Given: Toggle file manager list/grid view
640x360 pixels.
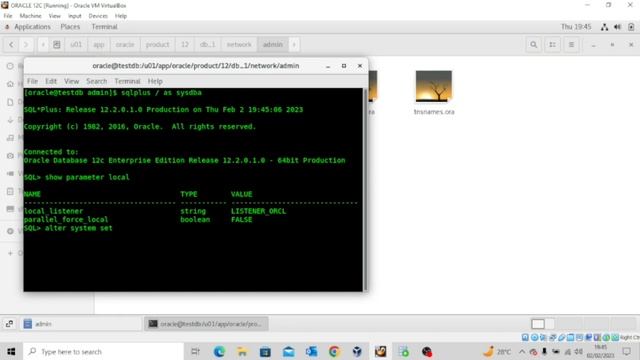Looking at the screenshot, I should pyautogui.click(x=552, y=44).
